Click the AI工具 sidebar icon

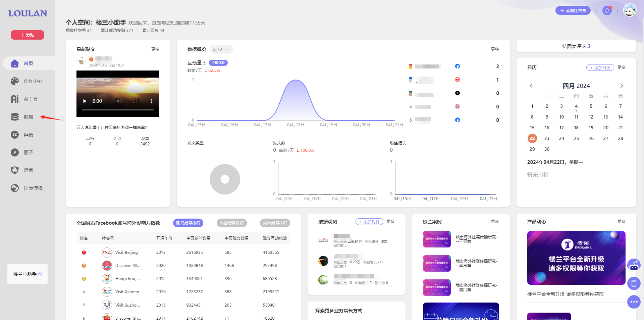point(15,99)
